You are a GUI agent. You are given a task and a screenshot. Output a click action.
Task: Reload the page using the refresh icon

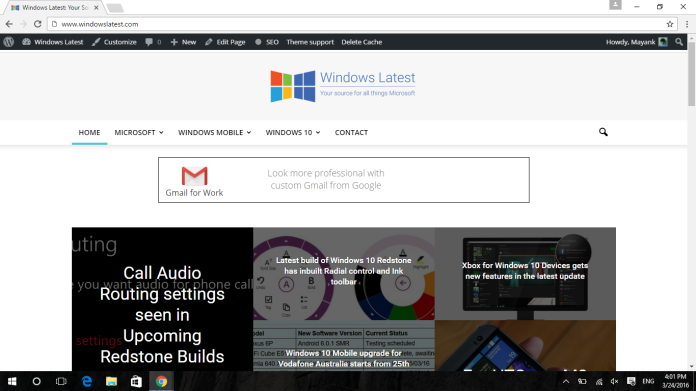coord(38,24)
